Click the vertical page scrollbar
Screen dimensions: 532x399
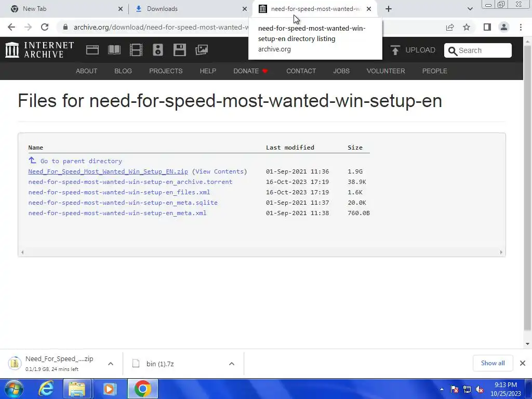[527, 188]
